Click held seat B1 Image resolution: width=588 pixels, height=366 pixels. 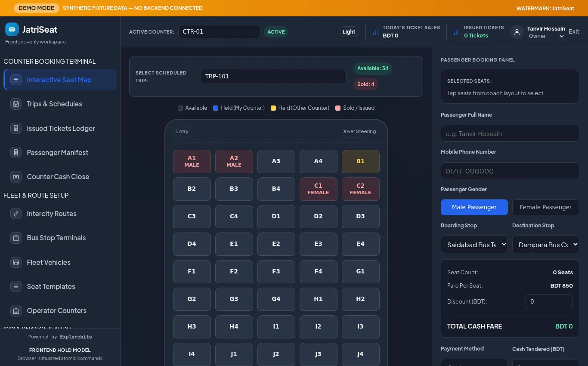click(x=360, y=161)
